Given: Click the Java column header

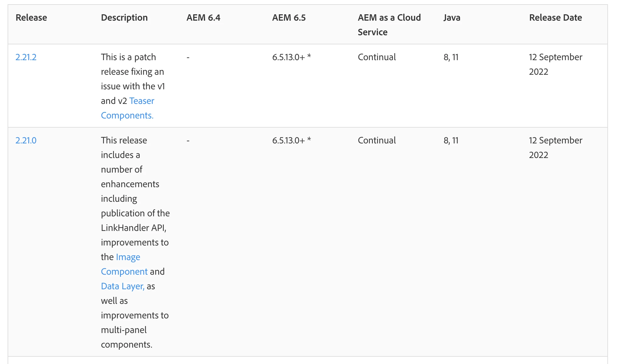Looking at the screenshot, I should click(x=451, y=18).
